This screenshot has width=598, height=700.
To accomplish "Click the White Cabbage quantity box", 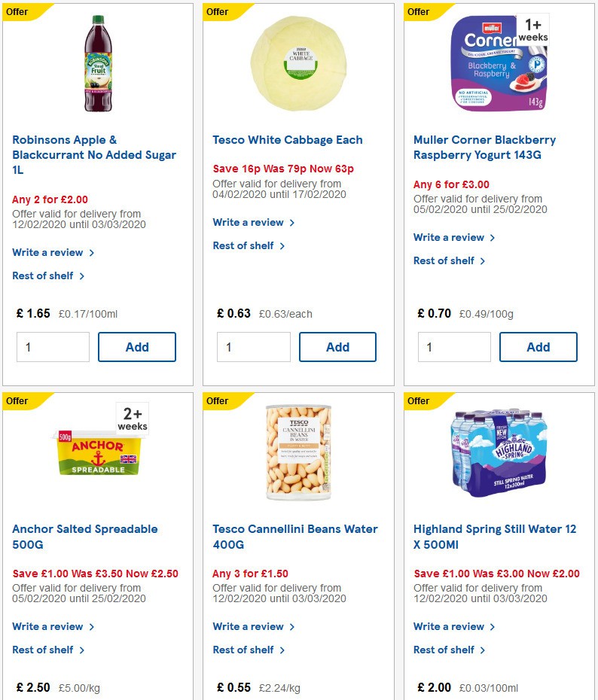I will point(254,347).
